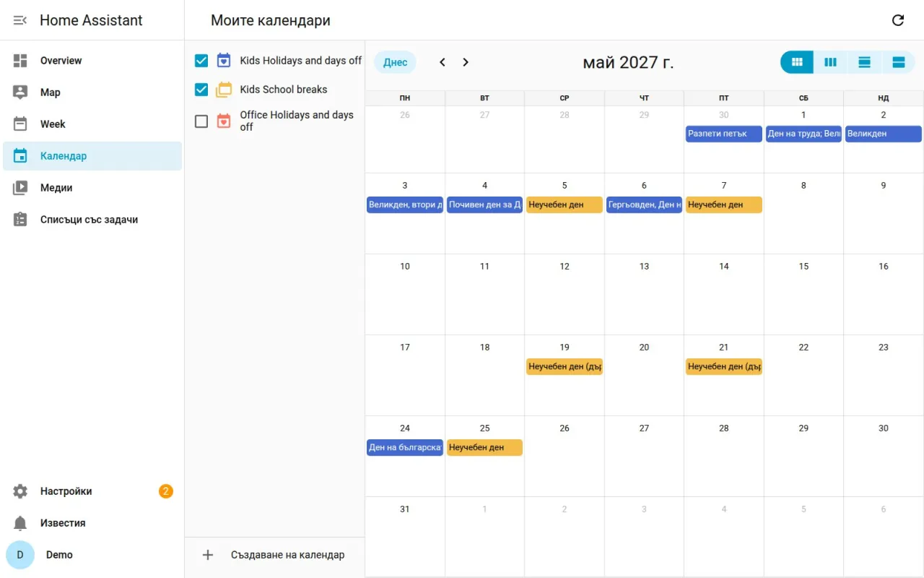Click the Днес today button
The image size is (924, 578).
click(x=395, y=62)
